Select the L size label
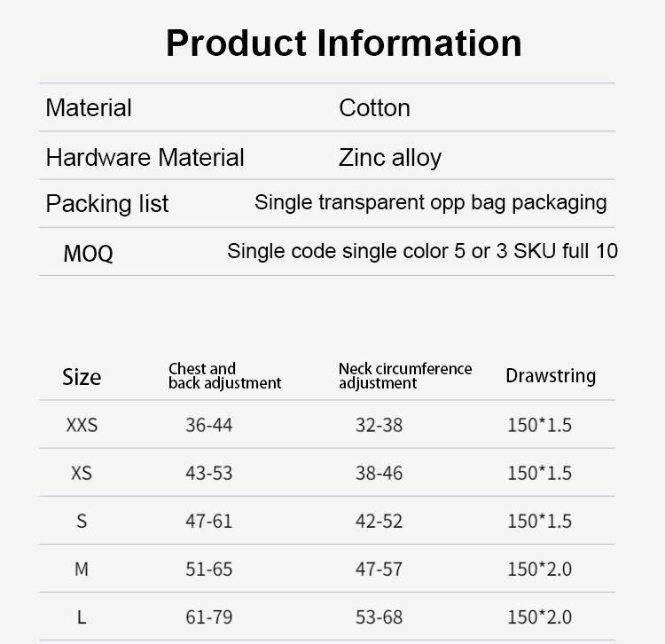The image size is (665, 644). tap(82, 617)
